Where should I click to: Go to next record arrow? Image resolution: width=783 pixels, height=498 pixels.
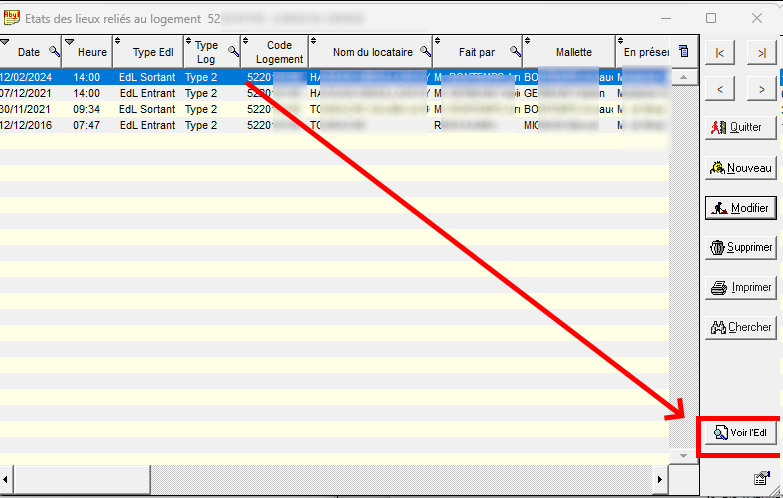point(761,89)
